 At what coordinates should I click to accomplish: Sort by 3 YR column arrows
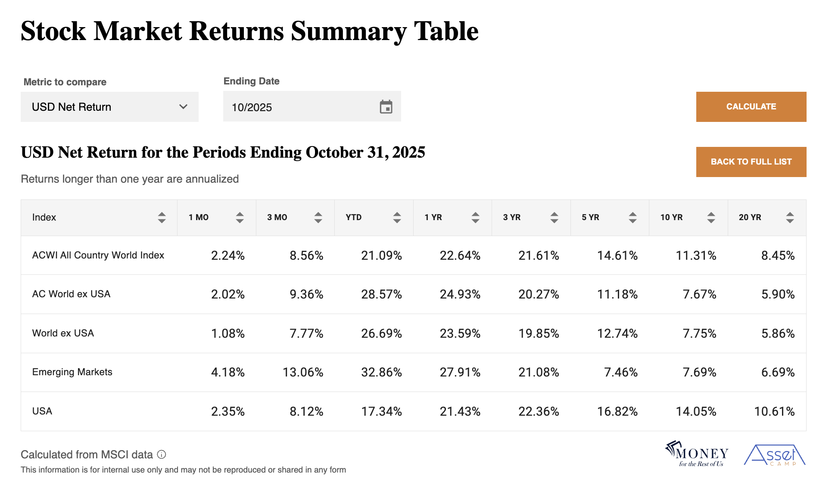pyautogui.click(x=554, y=218)
